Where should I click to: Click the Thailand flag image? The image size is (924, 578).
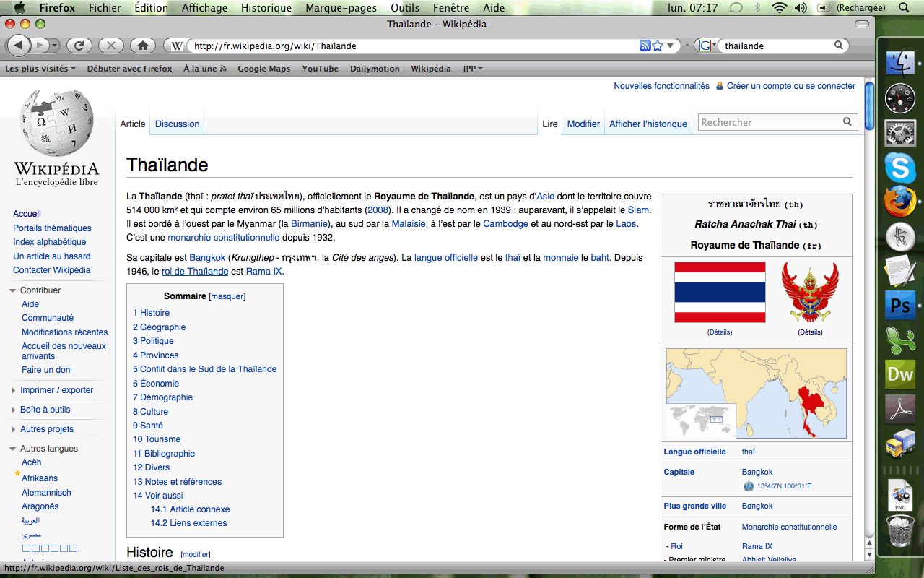(720, 292)
